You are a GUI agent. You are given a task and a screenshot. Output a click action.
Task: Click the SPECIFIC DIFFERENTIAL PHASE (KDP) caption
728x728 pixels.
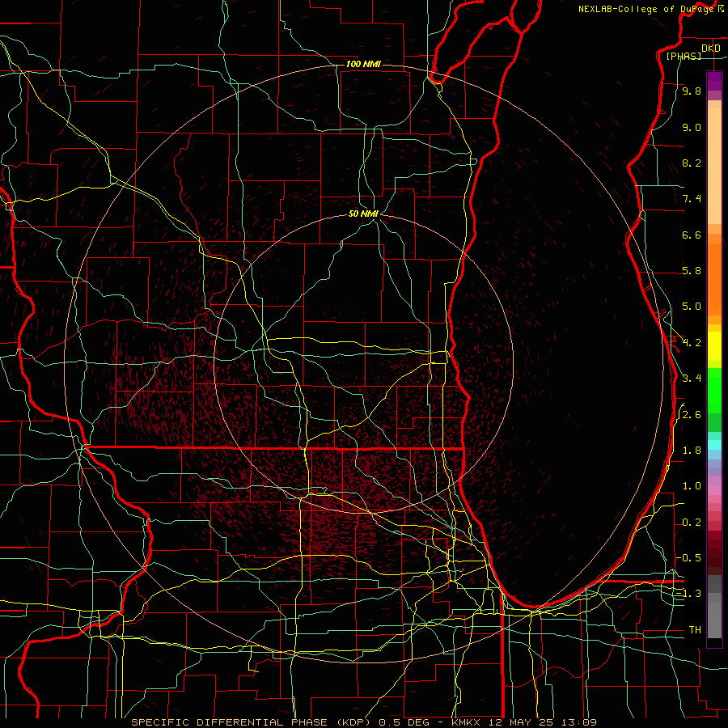click(252, 722)
